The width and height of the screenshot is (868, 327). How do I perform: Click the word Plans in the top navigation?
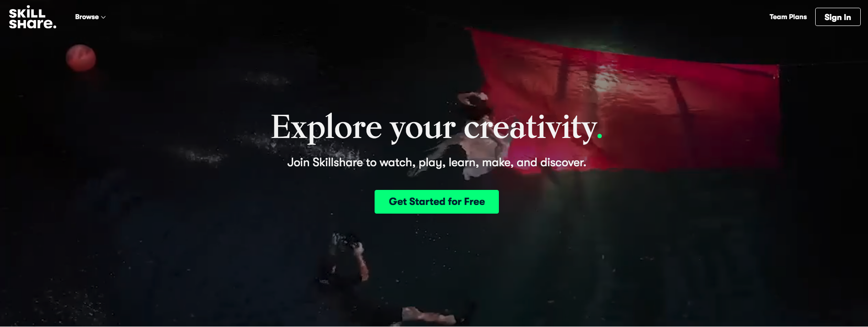coord(798,17)
